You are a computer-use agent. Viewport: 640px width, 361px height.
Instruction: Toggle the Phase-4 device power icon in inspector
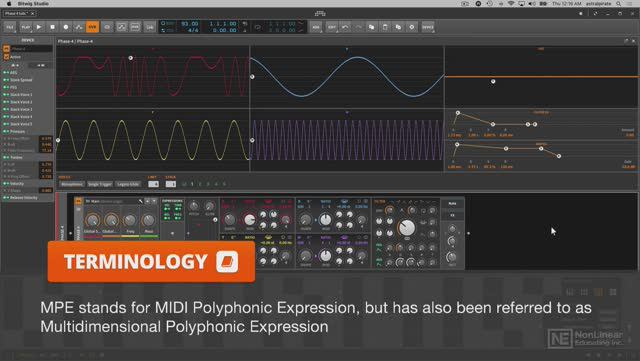[6, 49]
